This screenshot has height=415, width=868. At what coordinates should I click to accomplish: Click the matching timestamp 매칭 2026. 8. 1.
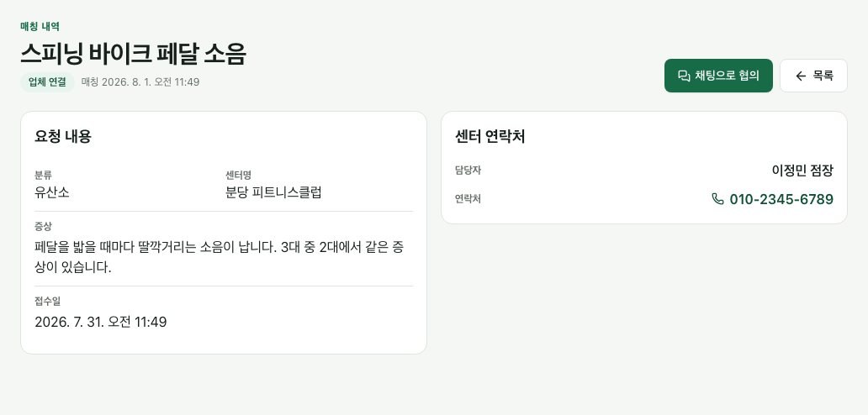coord(140,81)
